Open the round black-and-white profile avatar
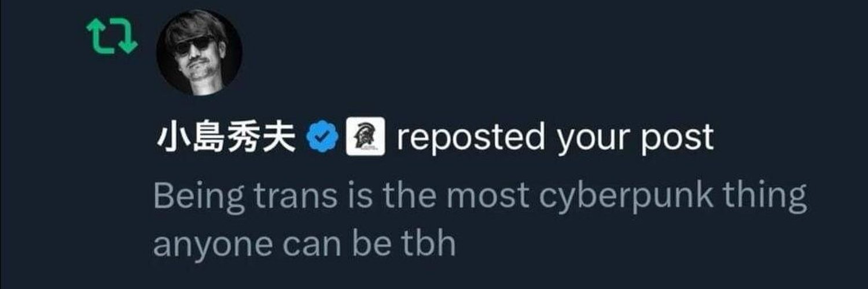868x289 pixels. point(199,53)
